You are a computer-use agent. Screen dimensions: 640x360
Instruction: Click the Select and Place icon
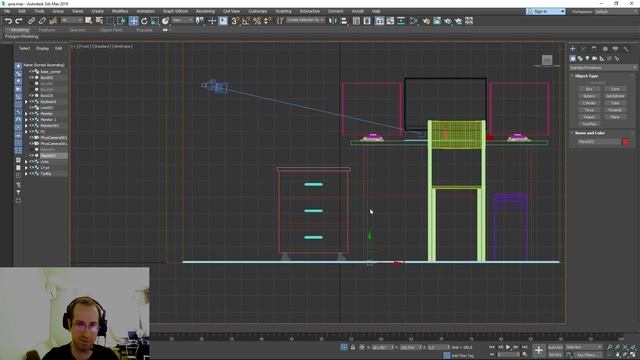tap(165, 21)
